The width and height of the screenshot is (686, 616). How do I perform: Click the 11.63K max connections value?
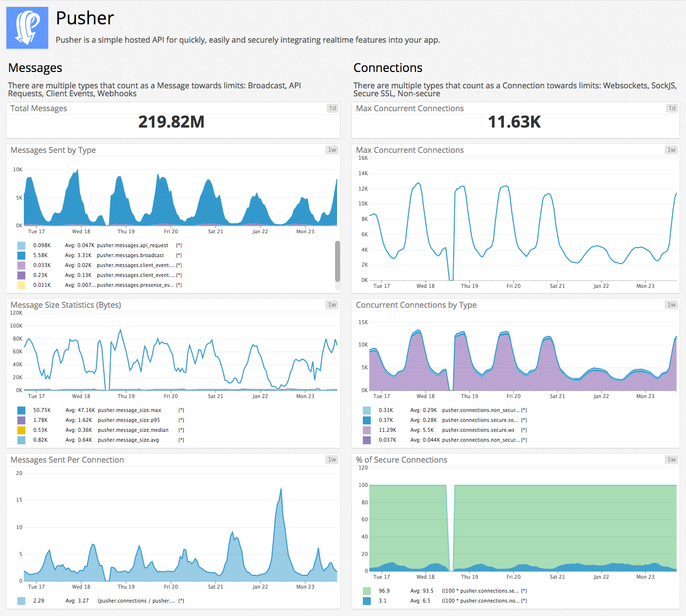coord(514,122)
